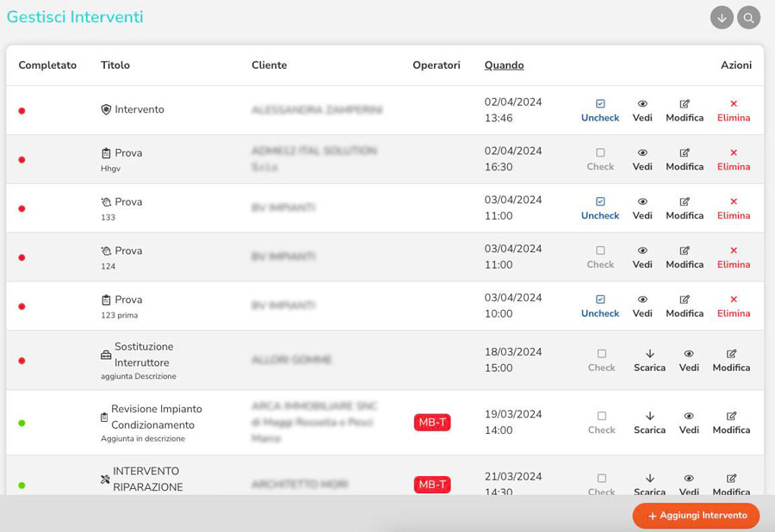
Task: Edit the Prova 124 row with Modifica
Action: tap(685, 257)
